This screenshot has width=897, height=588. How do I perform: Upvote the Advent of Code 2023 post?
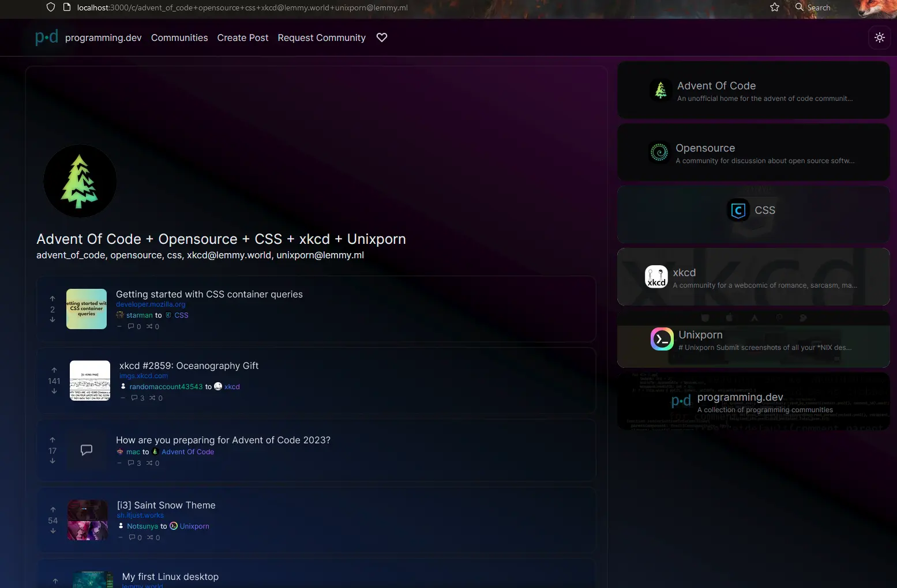tap(52, 440)
